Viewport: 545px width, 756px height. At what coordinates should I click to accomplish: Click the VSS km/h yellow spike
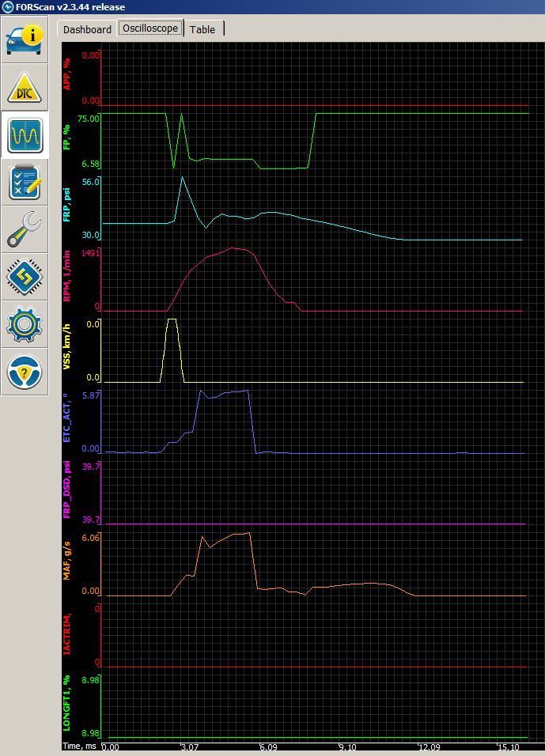(x=172, y=320)
